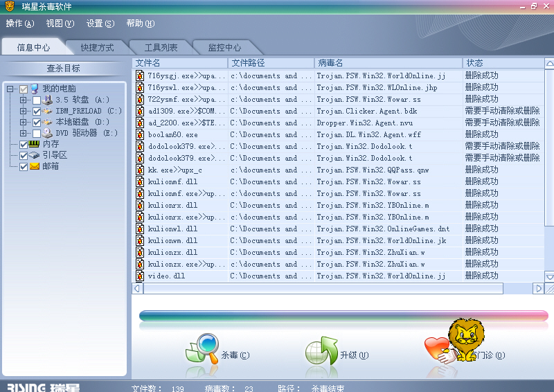Switch to the 监控中心 tab

(x=224, y=47)
